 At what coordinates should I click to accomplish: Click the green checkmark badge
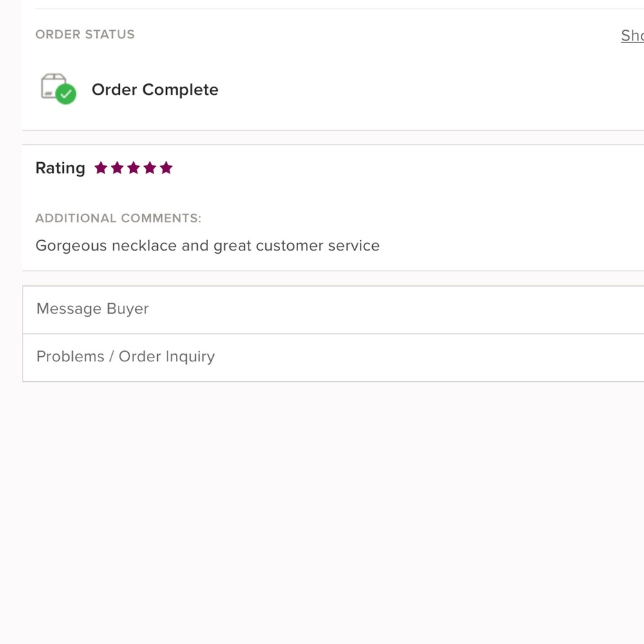point(66,95)
